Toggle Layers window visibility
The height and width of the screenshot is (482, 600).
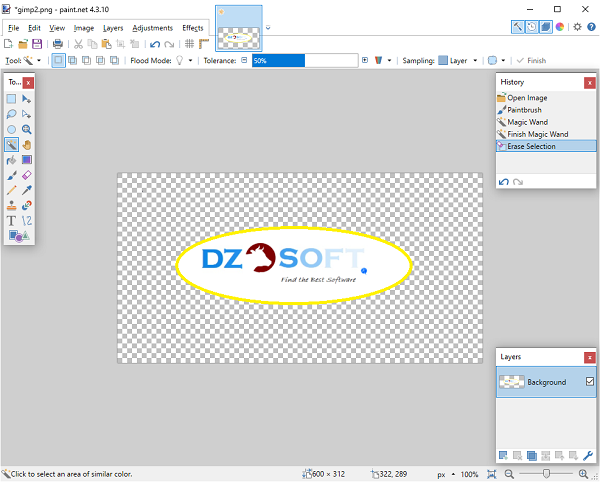pos(546,27)
